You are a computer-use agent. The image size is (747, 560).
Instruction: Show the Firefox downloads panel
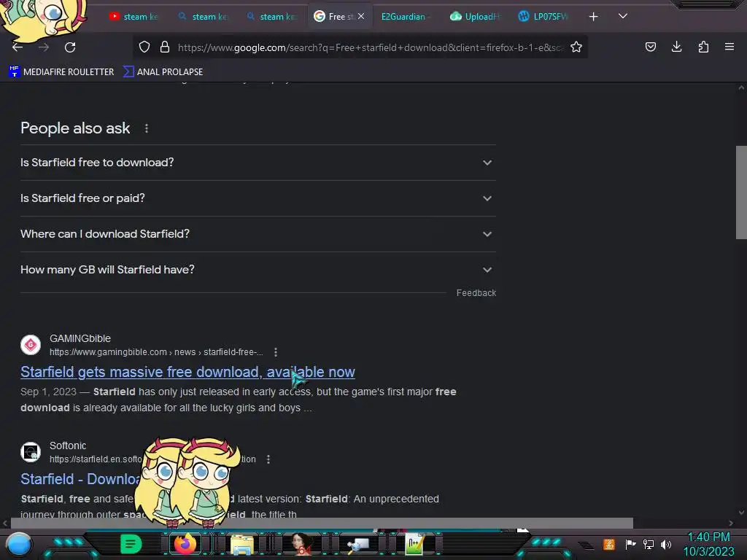point(676,47)
